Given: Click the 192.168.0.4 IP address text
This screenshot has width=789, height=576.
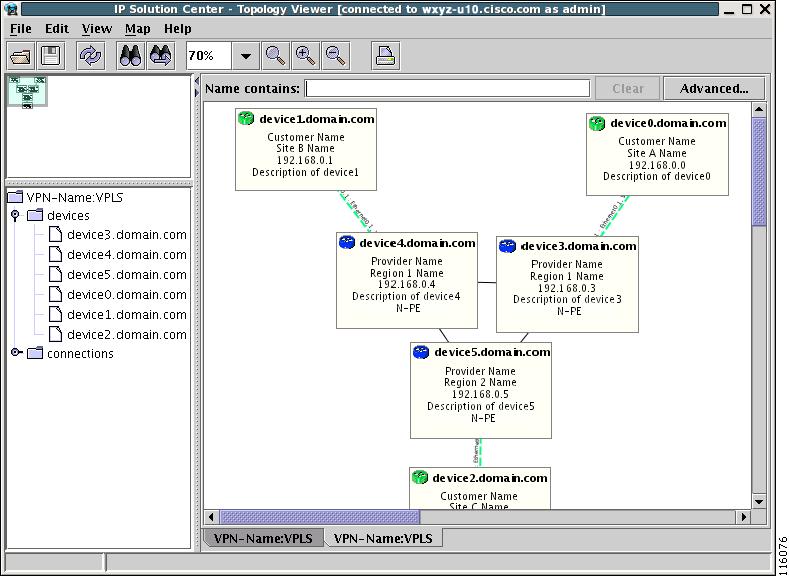Looking at the screenshot, I should 407,284.
